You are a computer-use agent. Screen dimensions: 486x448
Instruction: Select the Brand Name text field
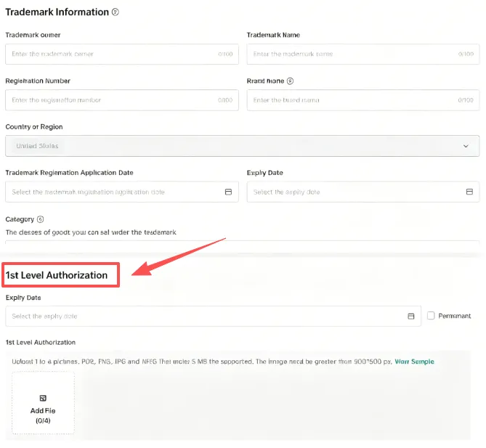(x=349, y=100)
